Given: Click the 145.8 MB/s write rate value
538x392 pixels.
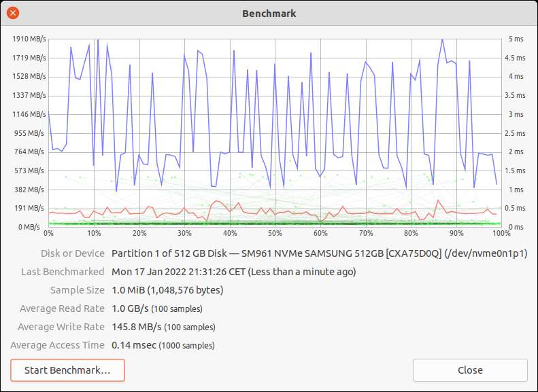Looking at the screenshot, I should tap(137, 327).
